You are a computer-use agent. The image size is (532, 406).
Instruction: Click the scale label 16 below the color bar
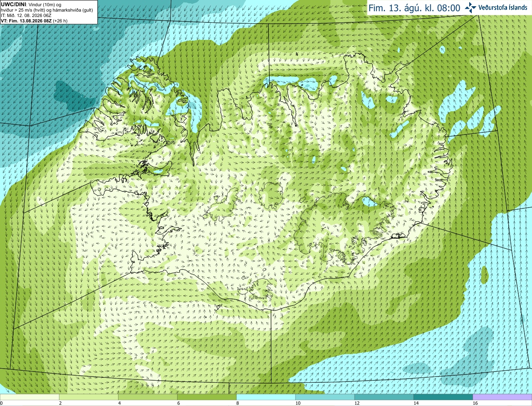[475, 403]
